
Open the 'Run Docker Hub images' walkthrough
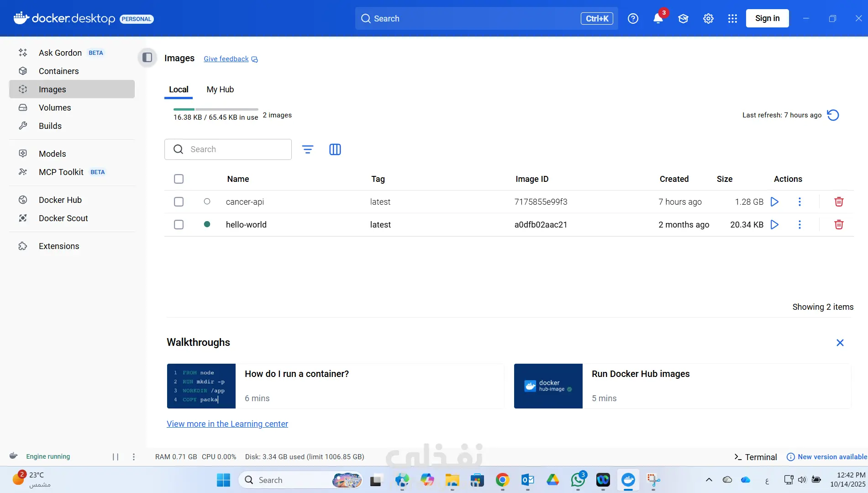pyautogui.click(x=683, y=386)
